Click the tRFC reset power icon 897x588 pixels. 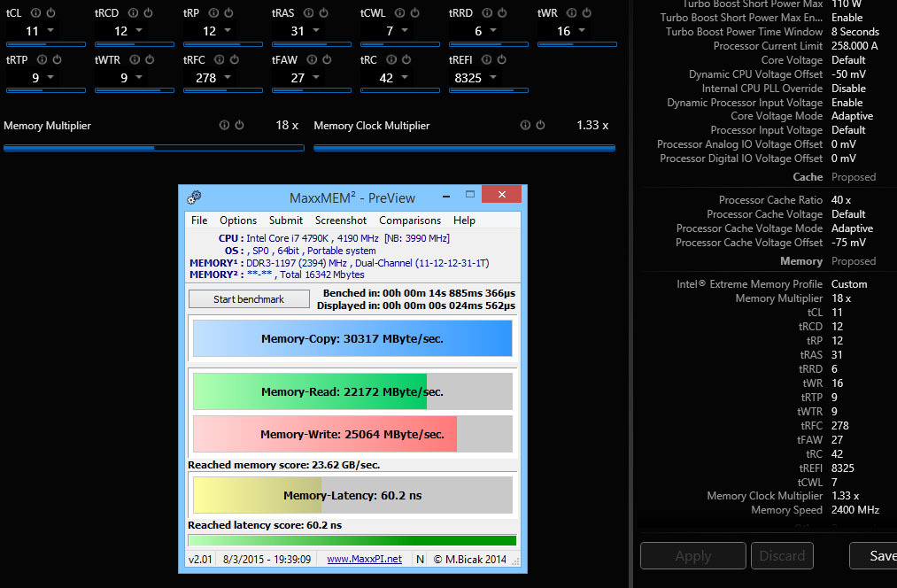(235, 59)
